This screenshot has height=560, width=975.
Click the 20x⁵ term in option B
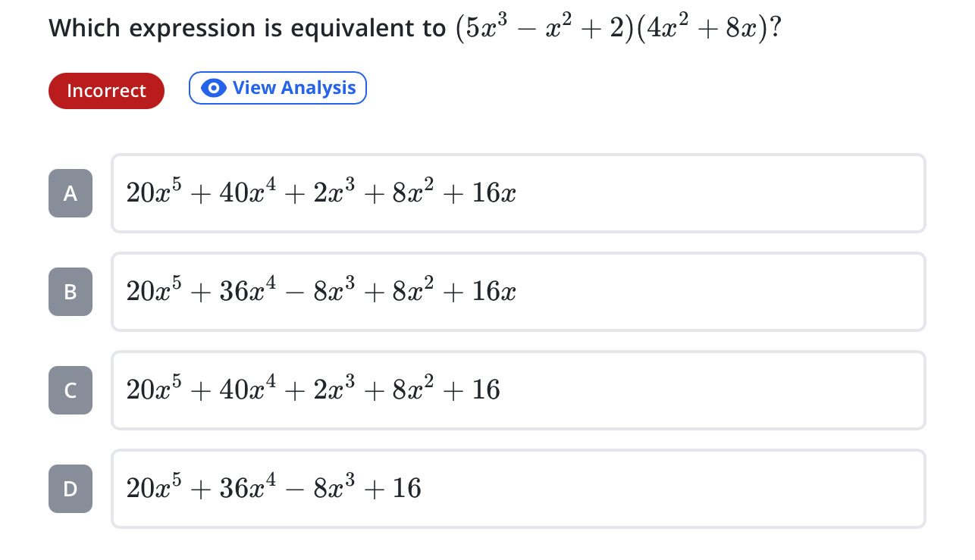click(149, 293)
